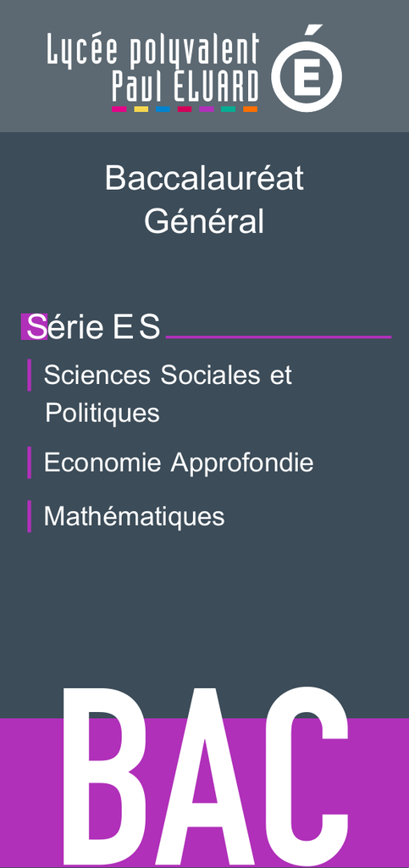Click the pink color dash under logo

pos(119,109)
